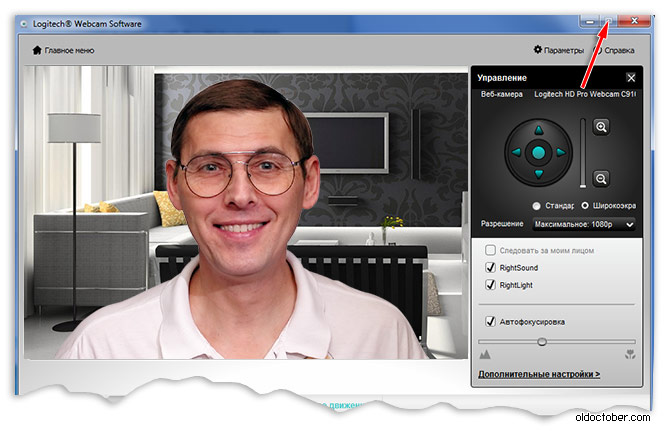Click the vertical zoom slider track
The image size is (670, 433).
click(582, 153)
